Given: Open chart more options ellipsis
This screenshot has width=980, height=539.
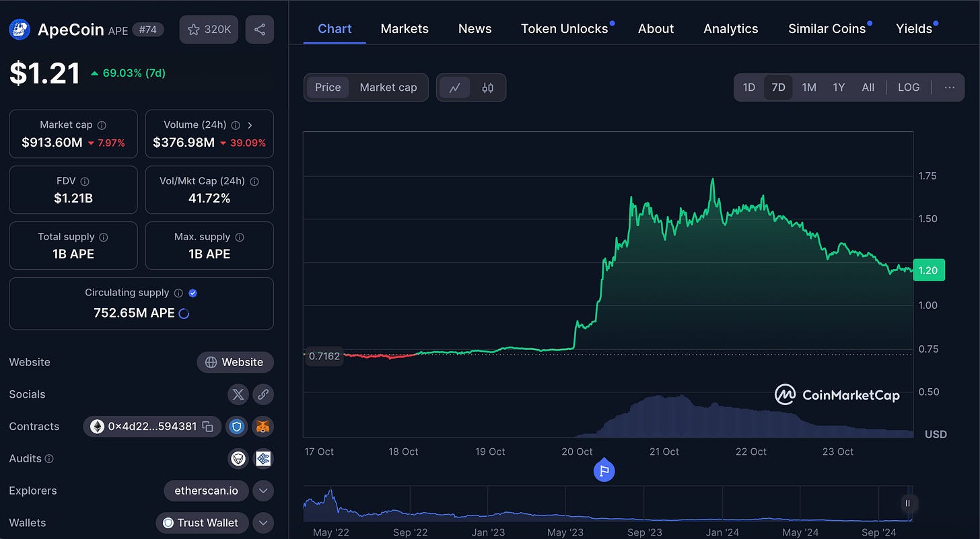Looking at the screenshot, I should point(950,87).
